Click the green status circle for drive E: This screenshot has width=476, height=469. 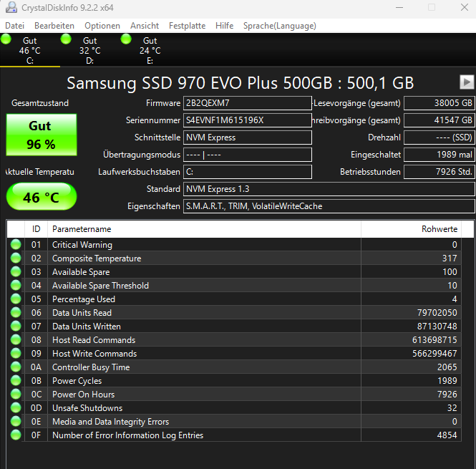pyautogui.click(x=126, y=39)
